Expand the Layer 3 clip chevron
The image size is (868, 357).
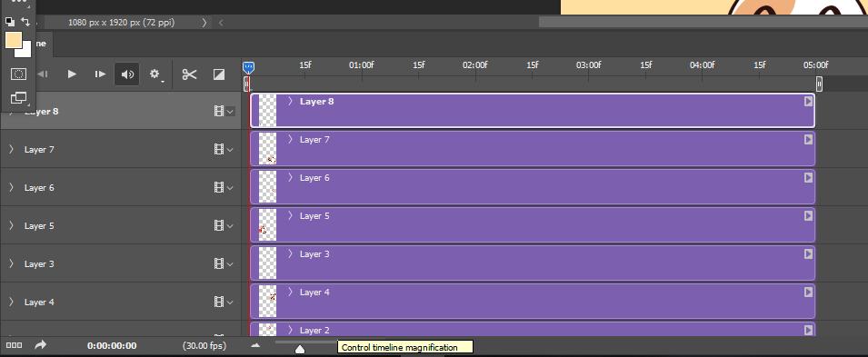[x=290, y=254]
